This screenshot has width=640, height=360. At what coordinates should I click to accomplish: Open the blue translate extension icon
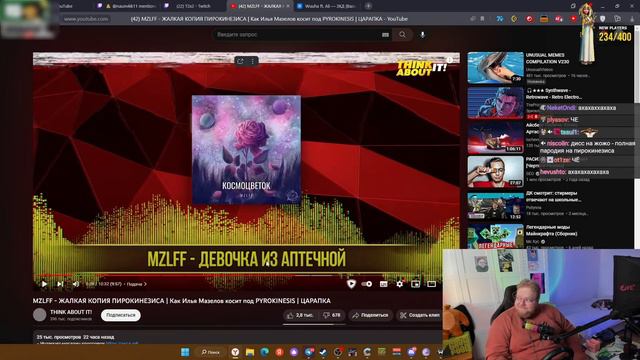coord(500,19)
